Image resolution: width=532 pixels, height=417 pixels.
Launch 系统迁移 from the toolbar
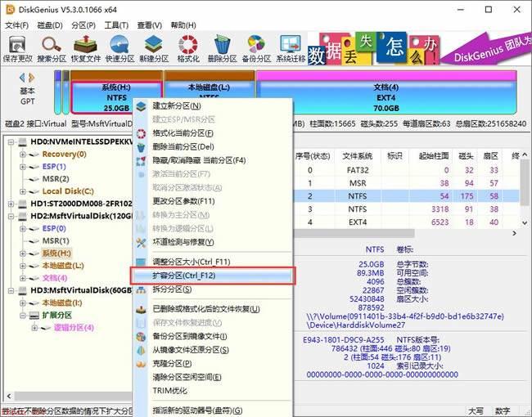(291, 49)
